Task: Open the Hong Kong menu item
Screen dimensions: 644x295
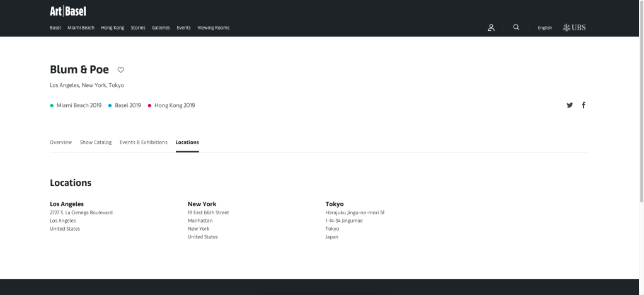Action: coord(113,28)
